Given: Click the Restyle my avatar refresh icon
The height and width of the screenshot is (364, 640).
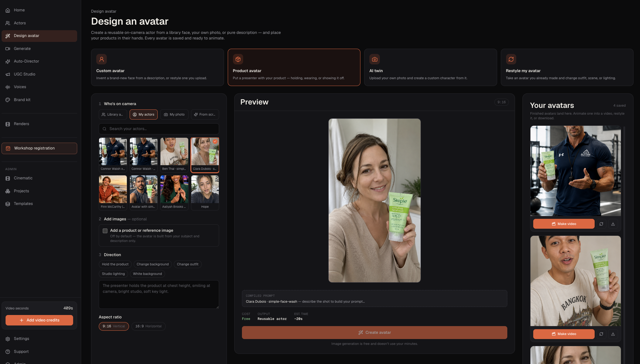Looking at the screenshot, I should pos(511,59).
